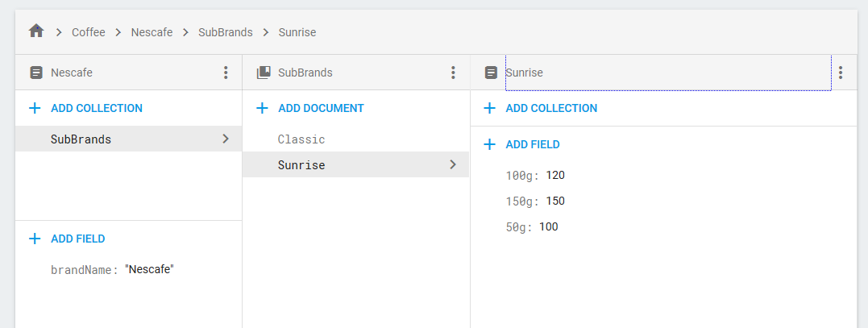
Task: Open Sunrise document three-dot menu
Action: pyautogui.click(x=841, y=73)
